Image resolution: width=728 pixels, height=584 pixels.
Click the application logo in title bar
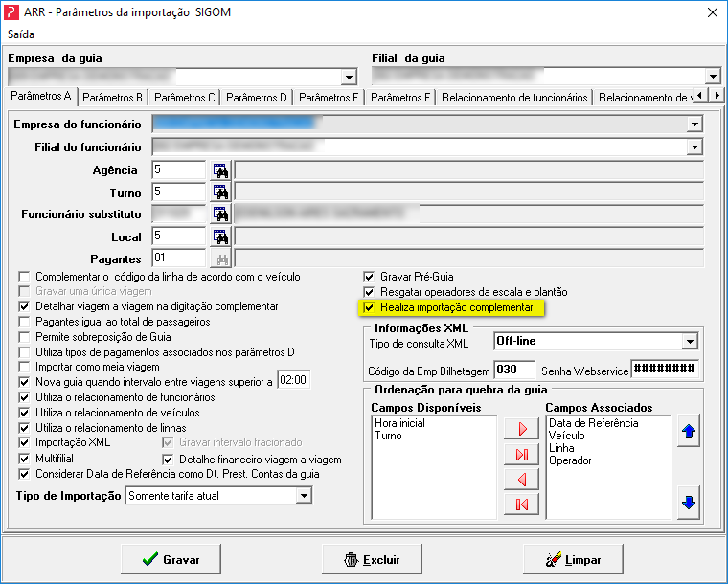[x=11, y=12]
